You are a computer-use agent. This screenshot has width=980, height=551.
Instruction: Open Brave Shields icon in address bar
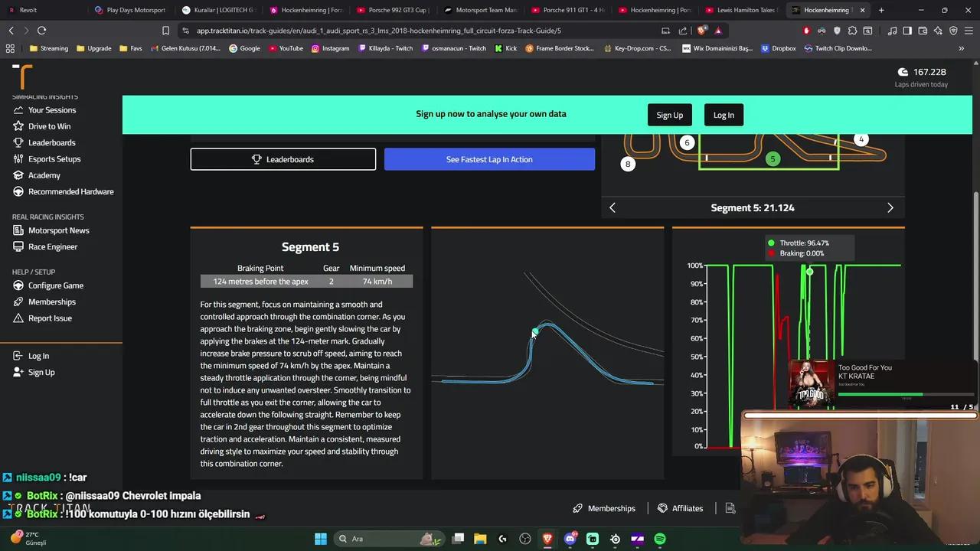point(702,31)
